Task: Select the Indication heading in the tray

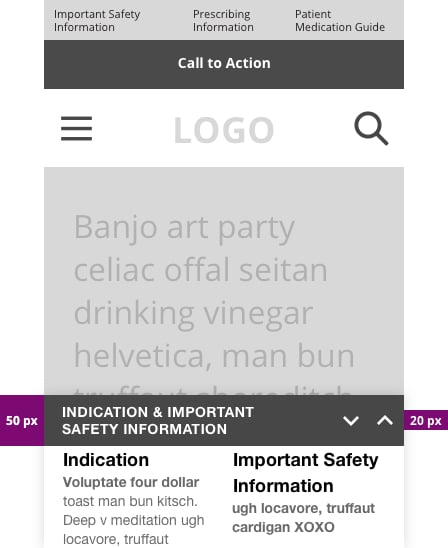Action: click(x=106, y=460)
